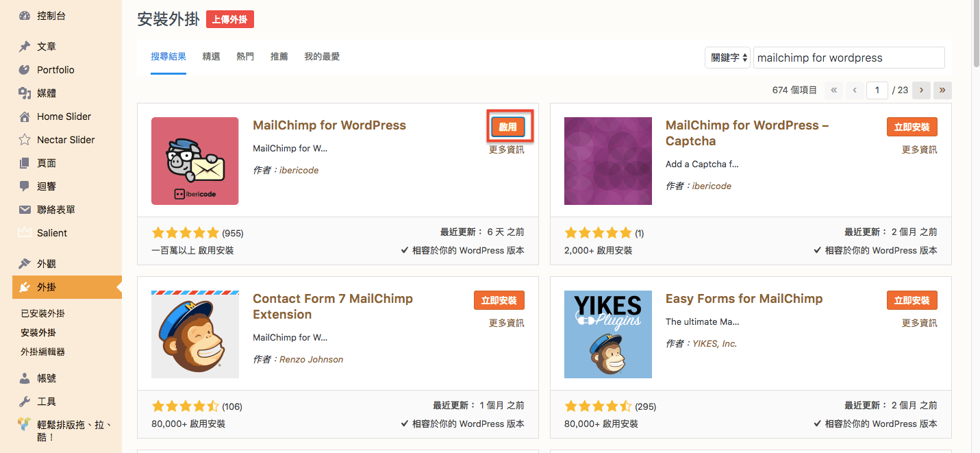Image resolution: width=980 pixels, height=453 pixels.
Task: Open the 控制台 dashboard icon
Action: [x=25, y=16]
